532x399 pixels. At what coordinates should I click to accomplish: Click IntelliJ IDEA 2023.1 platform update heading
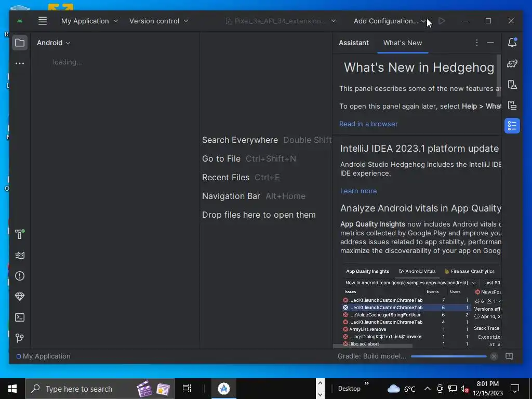pyautogui.click(x=419, y=149)
